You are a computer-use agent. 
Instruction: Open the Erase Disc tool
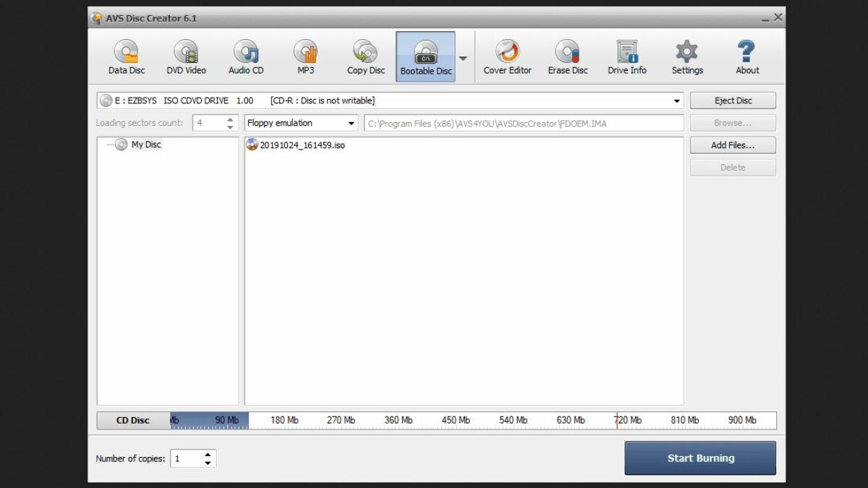567,57
